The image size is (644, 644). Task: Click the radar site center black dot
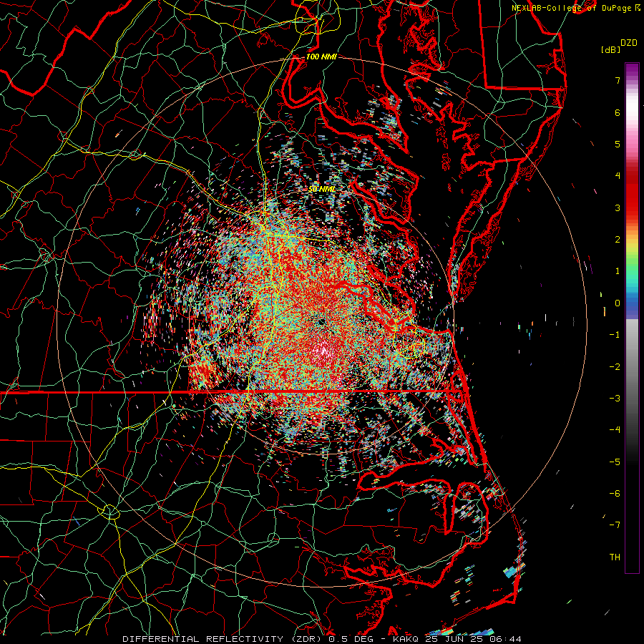pos(321,321)
